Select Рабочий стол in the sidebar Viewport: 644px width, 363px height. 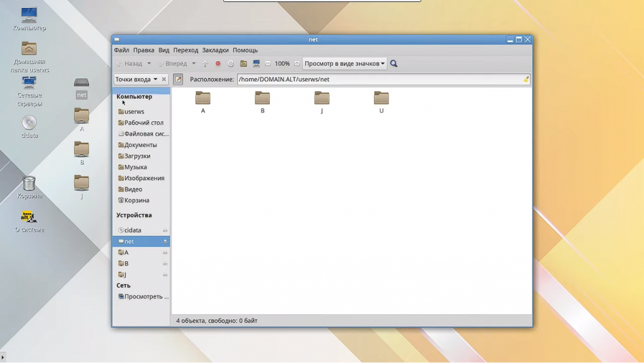(x=142, y=123)
